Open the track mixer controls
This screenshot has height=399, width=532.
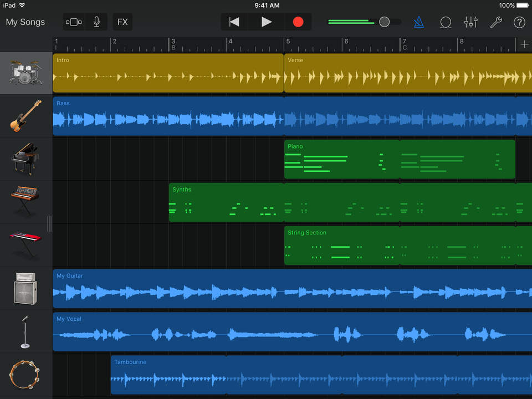(470, 22)
